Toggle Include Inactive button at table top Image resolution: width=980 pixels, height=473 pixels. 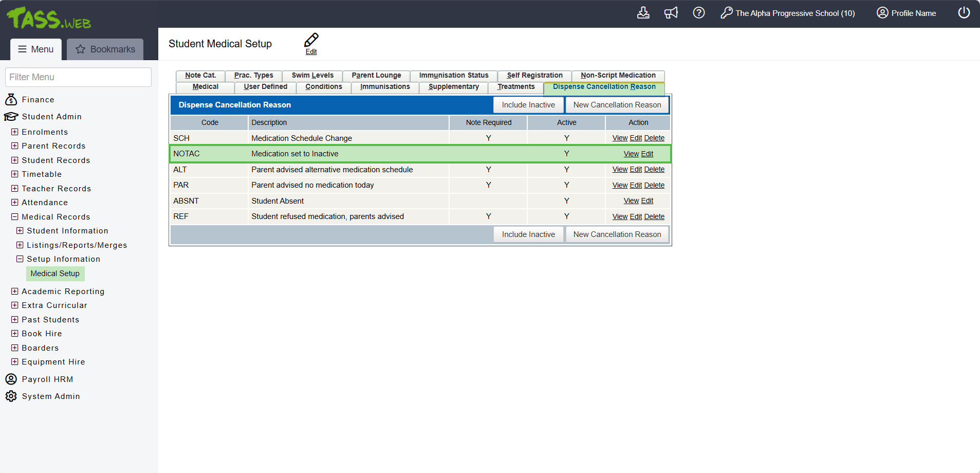[x=528, y=105]
